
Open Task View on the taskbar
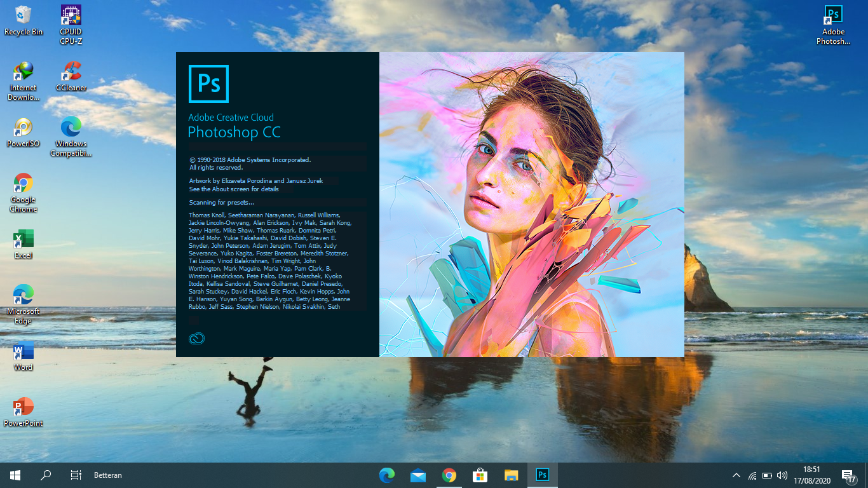tap(76, 475)
